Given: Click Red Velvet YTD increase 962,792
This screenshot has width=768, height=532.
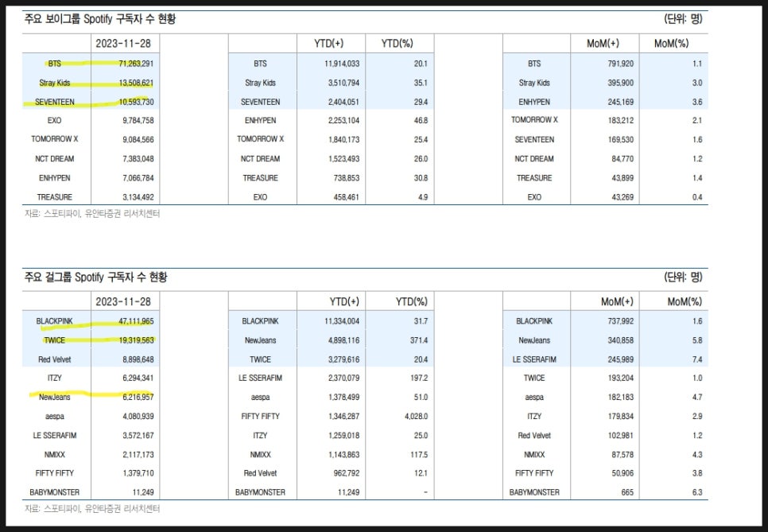Looking at the screenshot, I should pos(347,473).
